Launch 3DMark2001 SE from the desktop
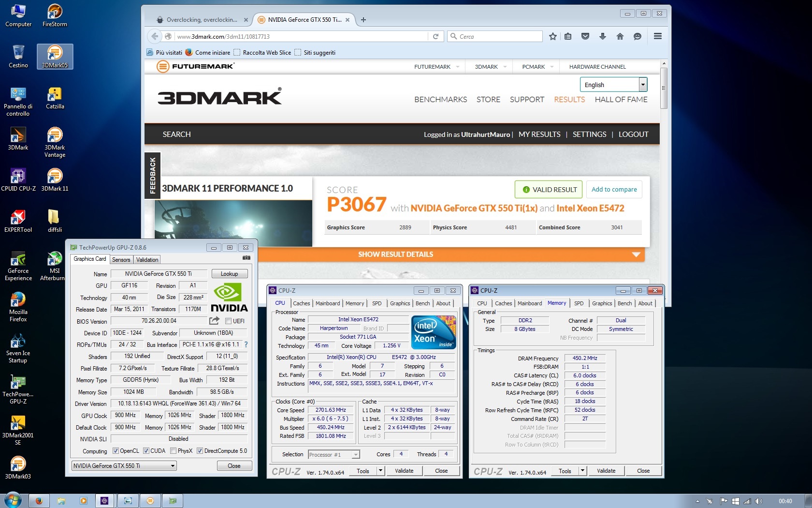812x508 pixels. click(18, 430)
